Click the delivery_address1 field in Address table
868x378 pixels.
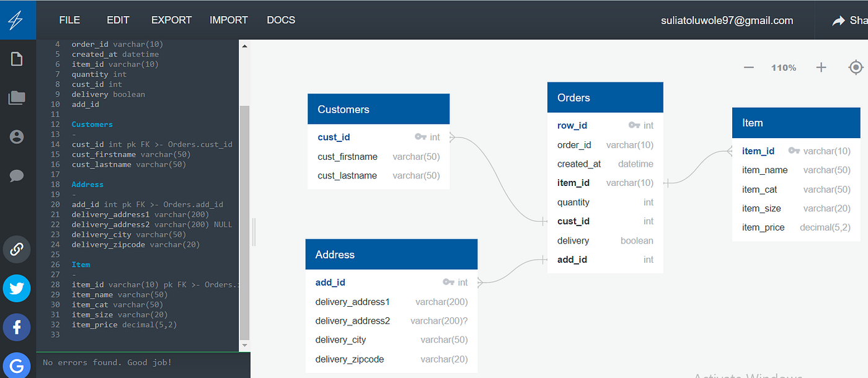tap(391, 302)
